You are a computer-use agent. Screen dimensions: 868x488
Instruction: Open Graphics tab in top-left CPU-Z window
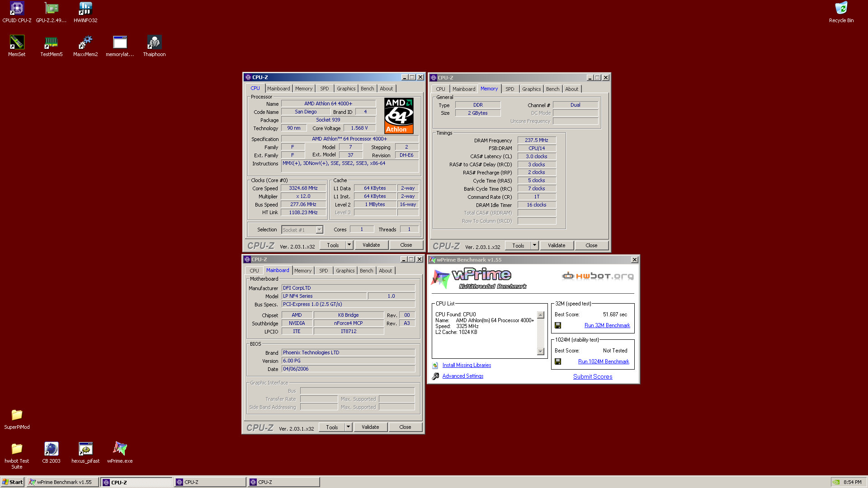coord(346,89)
